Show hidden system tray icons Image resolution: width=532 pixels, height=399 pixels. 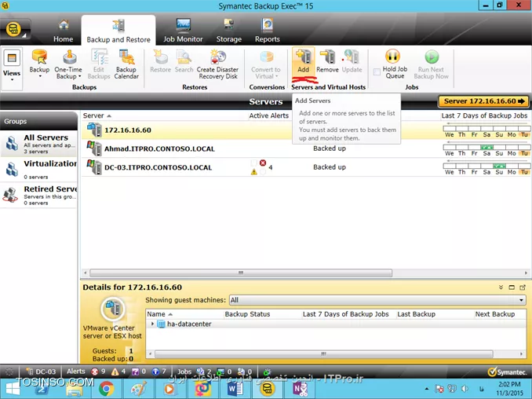pos(427,389)
